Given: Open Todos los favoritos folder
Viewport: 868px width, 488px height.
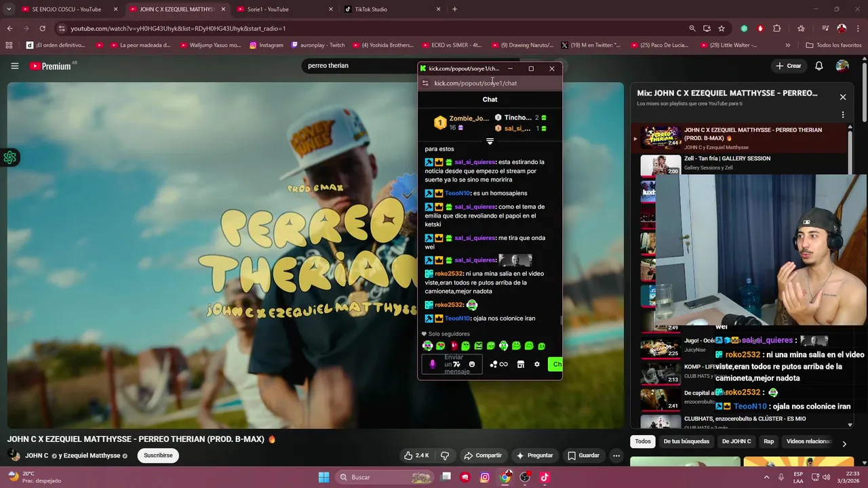Looking at the screenshot, I should [833, 45].
